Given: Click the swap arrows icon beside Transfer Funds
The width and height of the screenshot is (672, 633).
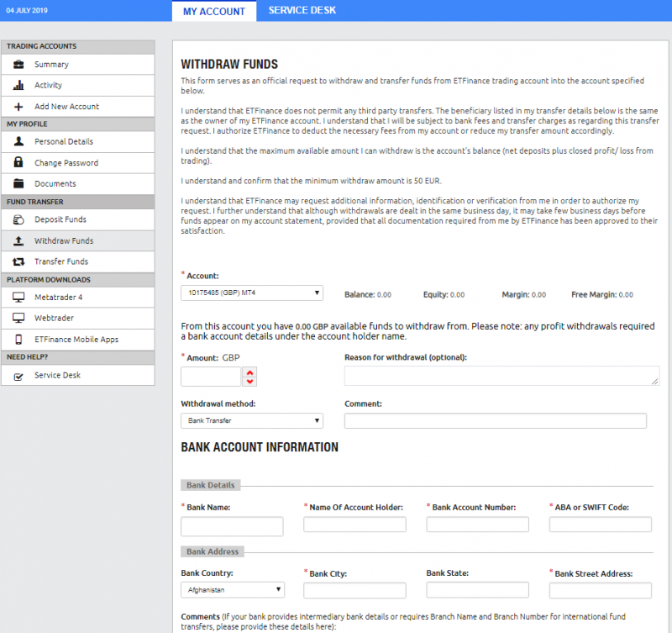Looking at the screenshot, I should [x=18, y=261].
